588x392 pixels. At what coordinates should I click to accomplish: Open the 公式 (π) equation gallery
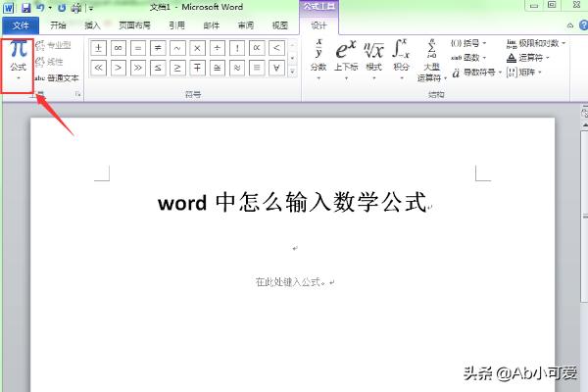pos(18,60)
